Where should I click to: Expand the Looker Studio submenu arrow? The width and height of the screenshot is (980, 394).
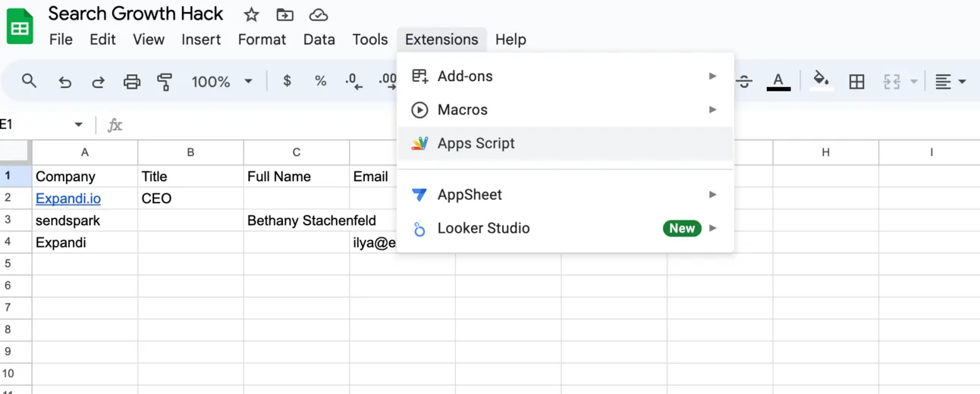[713, 228]
